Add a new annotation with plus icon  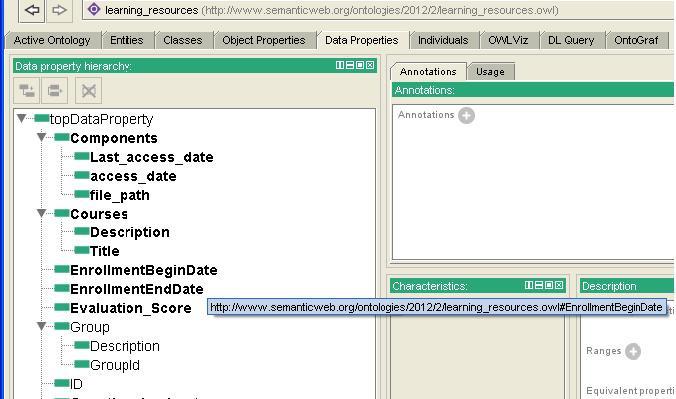[x=466, y=116]
